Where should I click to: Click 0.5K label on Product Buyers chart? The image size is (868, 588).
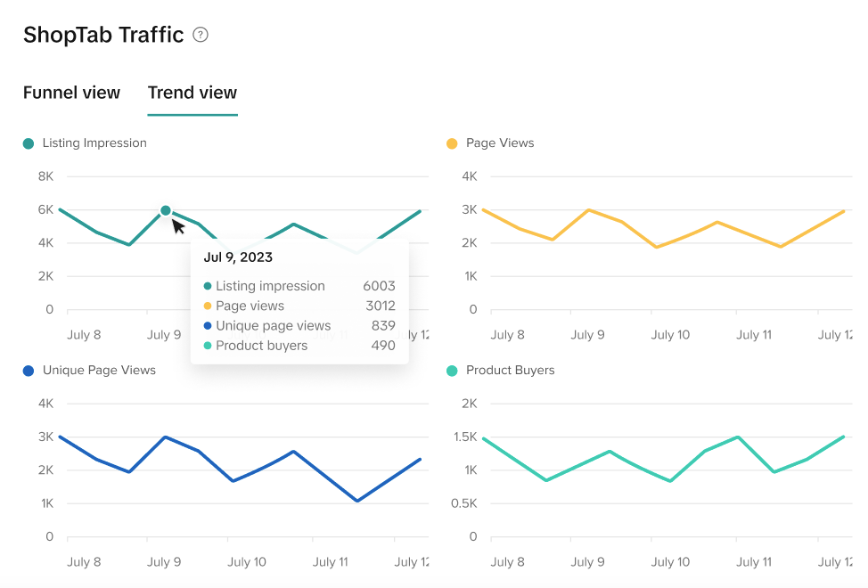[464, 503]
